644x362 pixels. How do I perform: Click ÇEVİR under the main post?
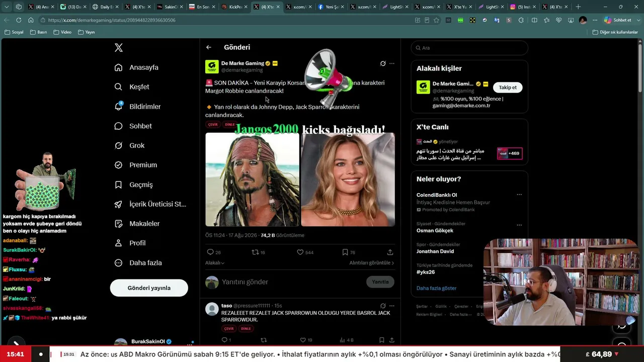click(213, 124)
